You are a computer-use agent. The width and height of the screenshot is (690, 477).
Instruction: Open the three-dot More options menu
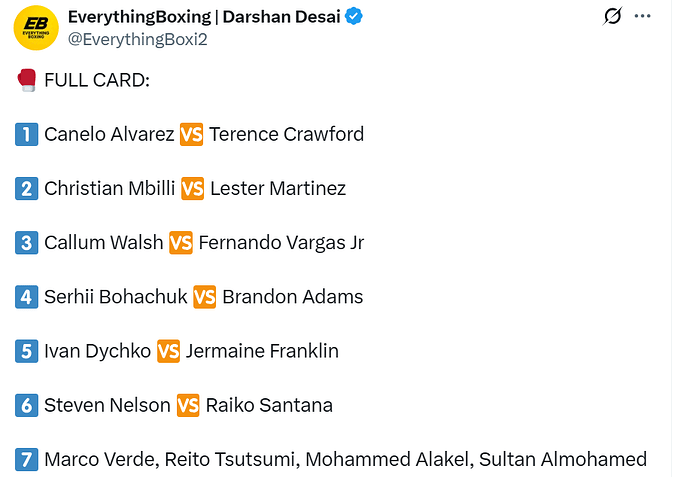(644, 16)
